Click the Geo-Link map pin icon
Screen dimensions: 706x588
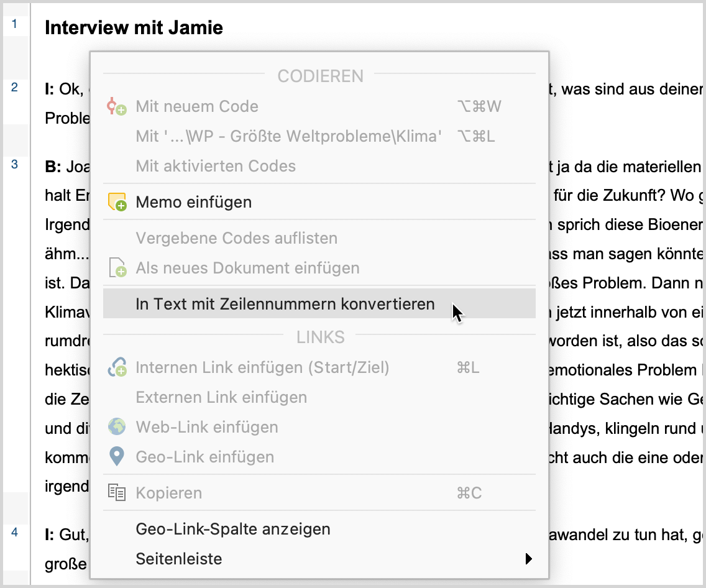[x=116, y=457]
